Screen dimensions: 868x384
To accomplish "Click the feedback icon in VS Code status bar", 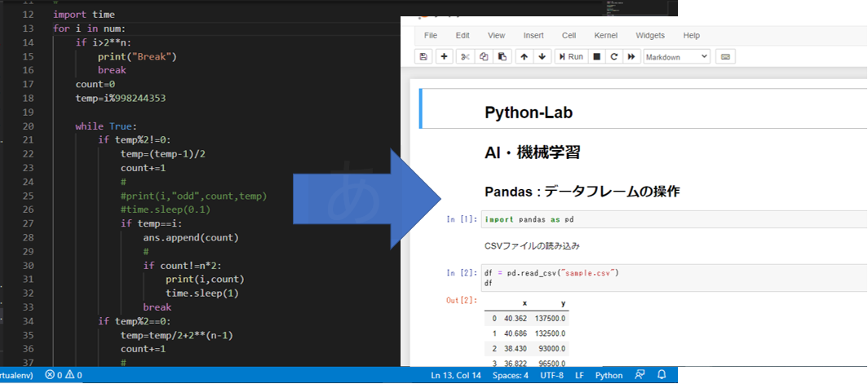I will pos(640,374).
